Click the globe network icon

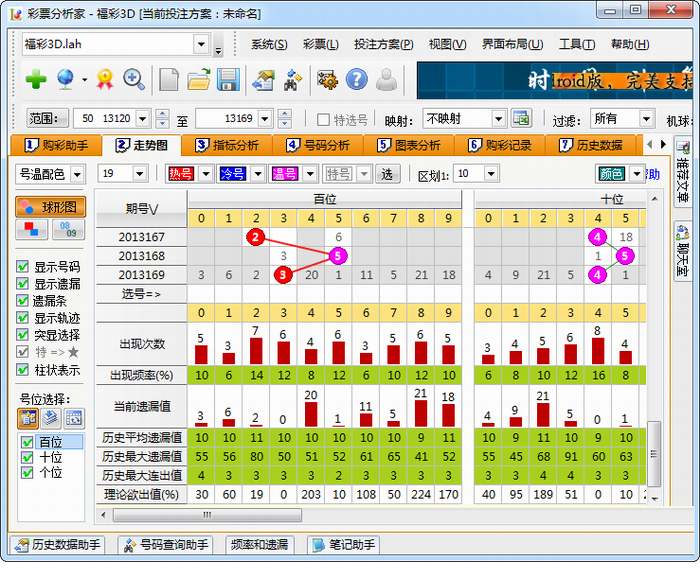point(66,79)
